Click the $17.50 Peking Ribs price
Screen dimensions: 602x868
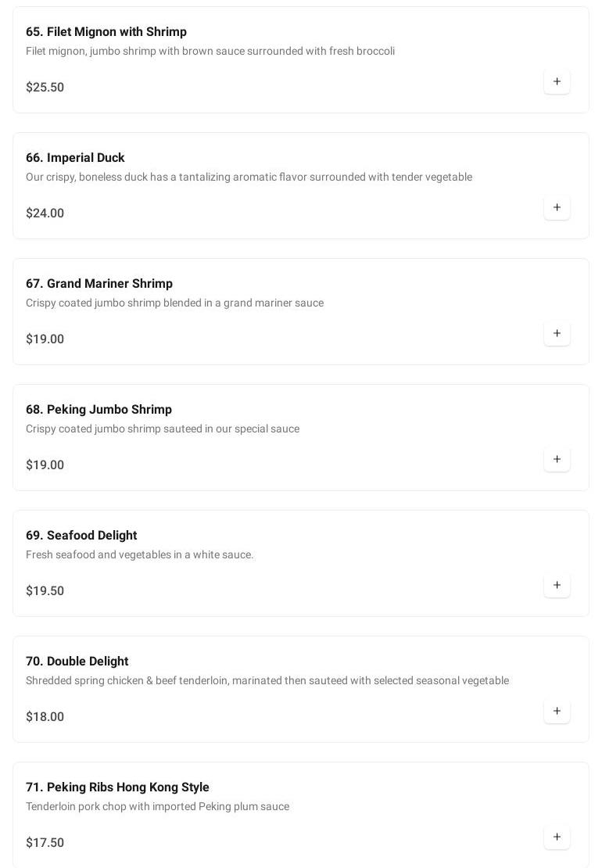pos(45,843)
